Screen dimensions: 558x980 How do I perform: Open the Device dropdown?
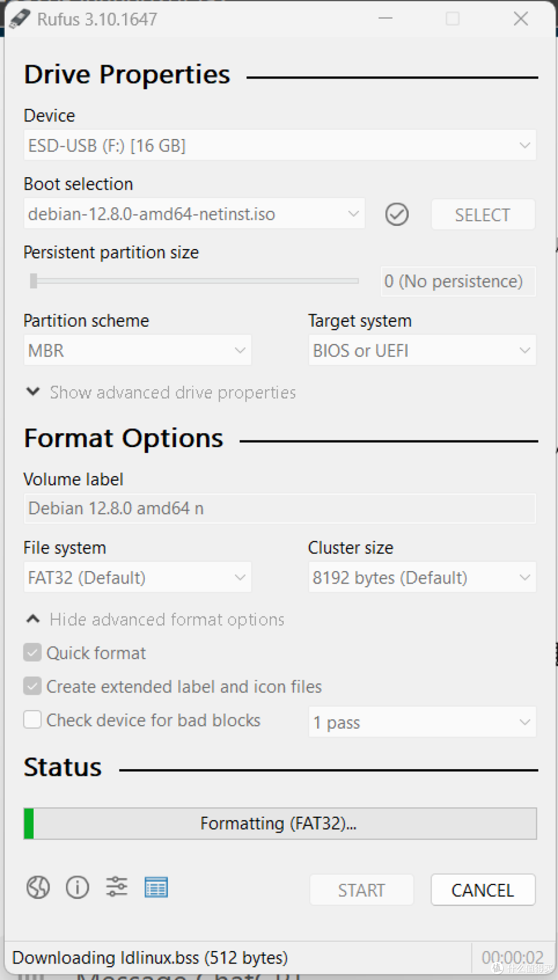click(x=280, y=146)
